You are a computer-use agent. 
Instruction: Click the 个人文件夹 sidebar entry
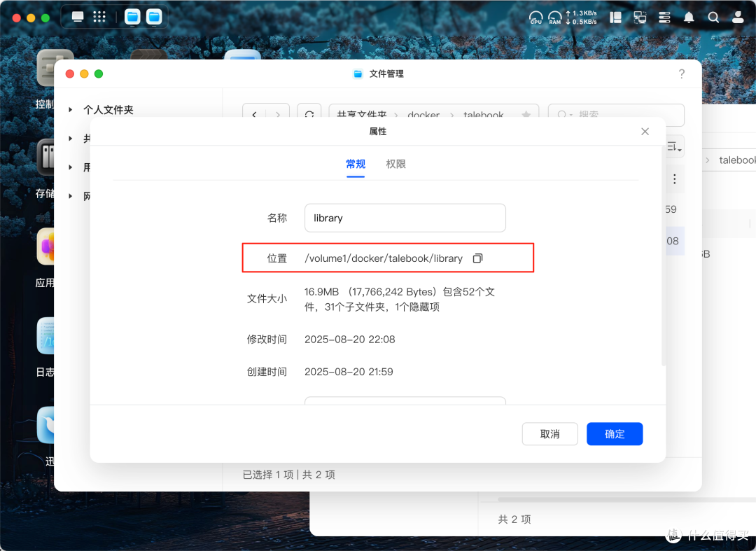[108, 110]
